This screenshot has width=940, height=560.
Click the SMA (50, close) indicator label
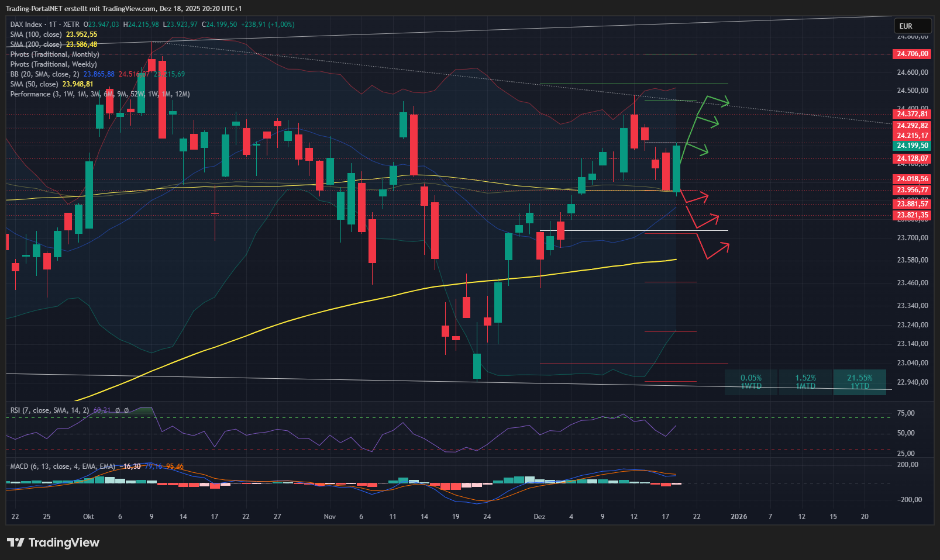point(34,84)
